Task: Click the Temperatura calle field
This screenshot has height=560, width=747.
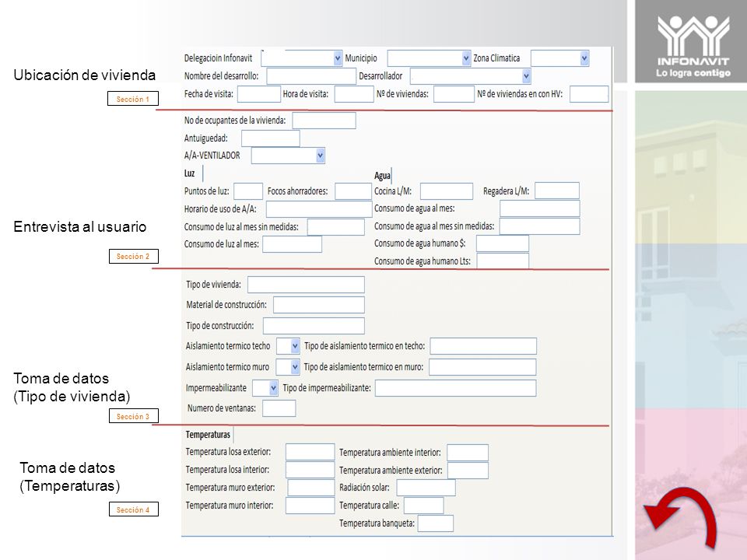Action: 424,506
